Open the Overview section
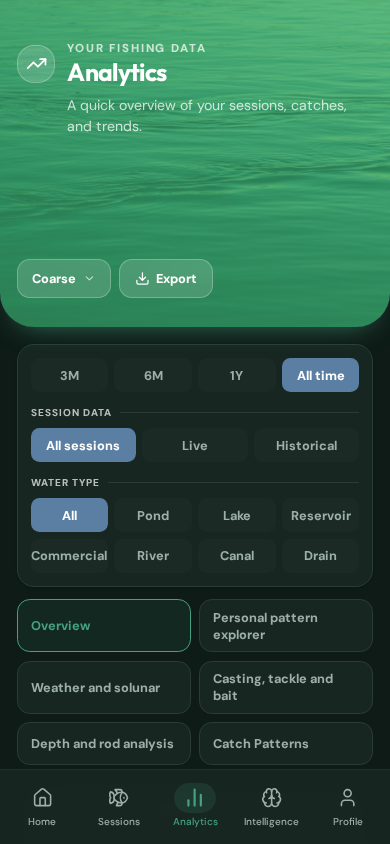 [x=104, y=625]
